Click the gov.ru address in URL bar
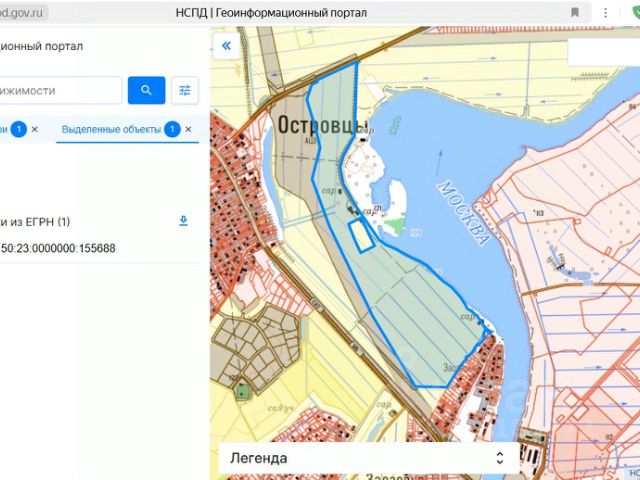 click(21, 13)
